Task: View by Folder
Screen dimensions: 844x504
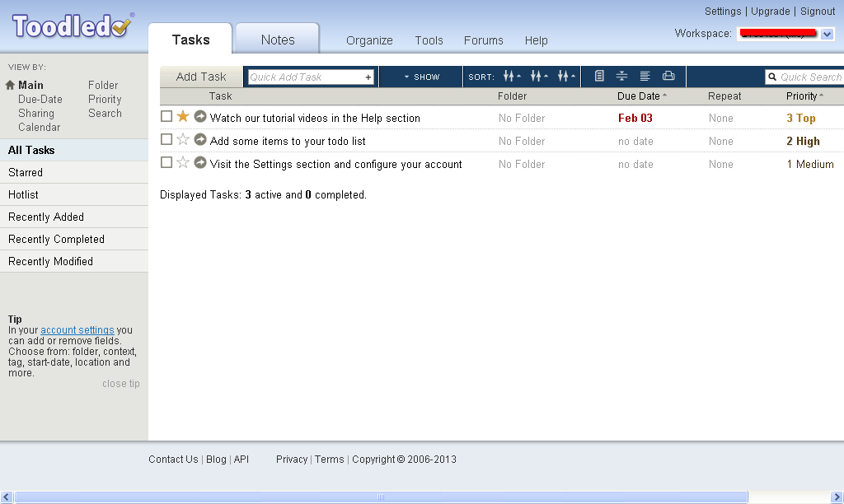Action: point(103,86)
